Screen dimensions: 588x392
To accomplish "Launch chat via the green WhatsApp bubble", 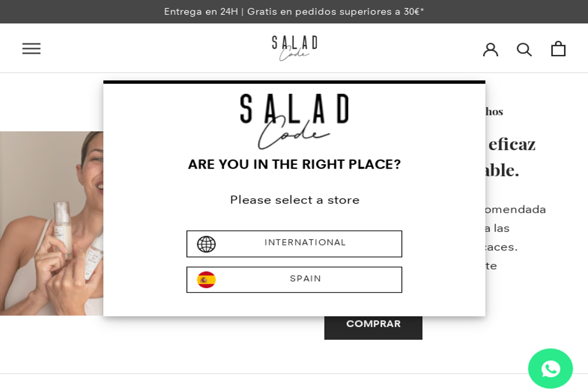I will 551,368.
